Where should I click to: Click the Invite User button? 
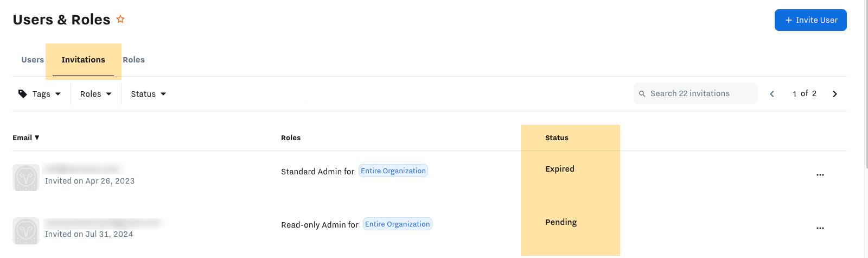(x=810, y=20)
